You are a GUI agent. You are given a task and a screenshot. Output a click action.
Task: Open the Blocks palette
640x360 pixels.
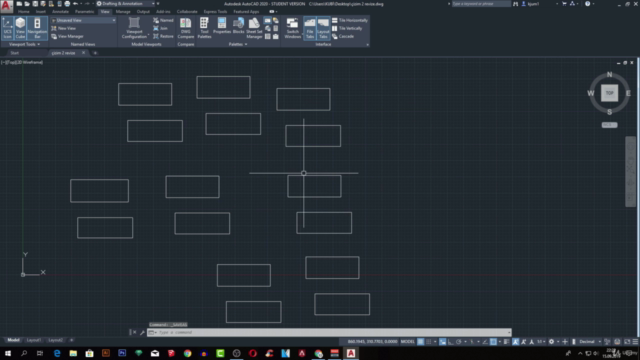[x=238, y=26]
